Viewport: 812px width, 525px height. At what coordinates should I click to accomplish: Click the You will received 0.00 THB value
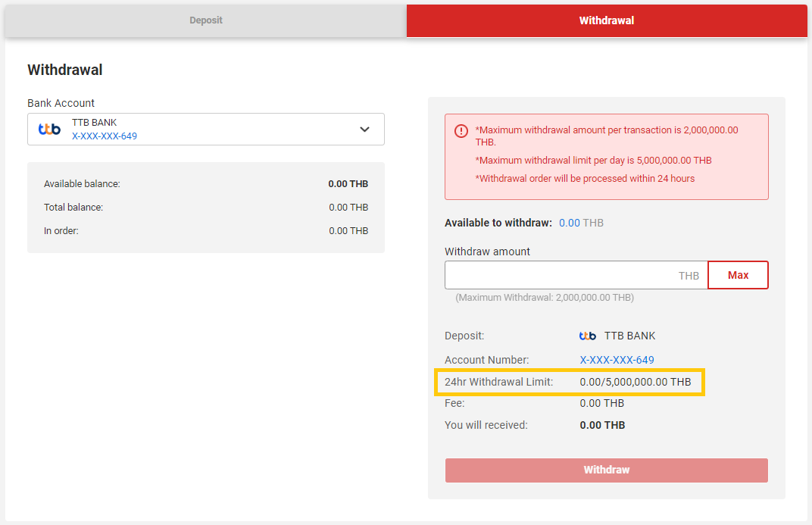pos(602,425)
